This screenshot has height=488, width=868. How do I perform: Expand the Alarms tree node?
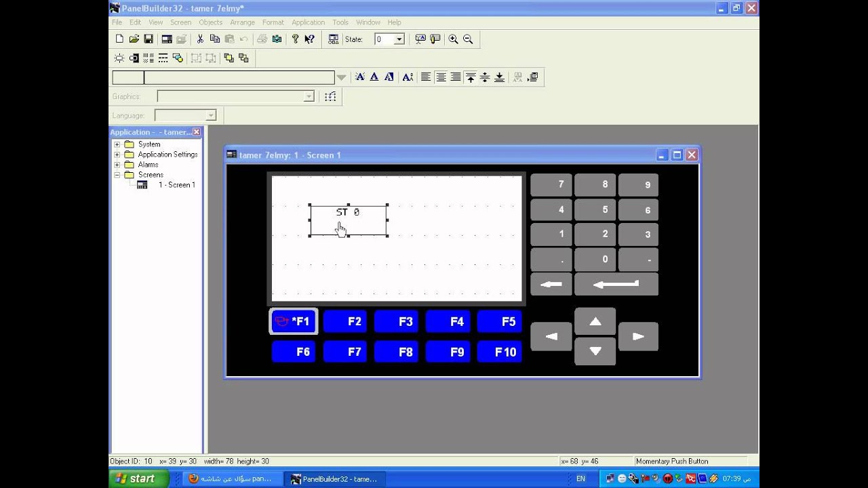pyautogui.click(x=117, y=165)
